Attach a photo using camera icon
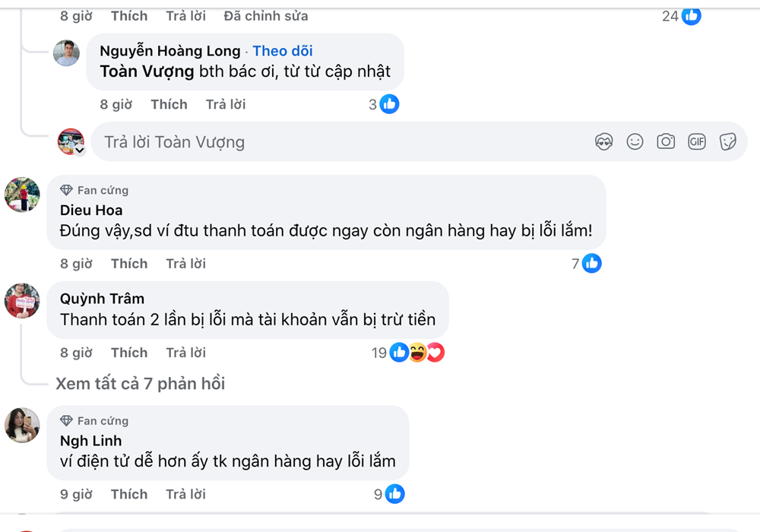This screenshot has height=532, width=760. point(666,142)
